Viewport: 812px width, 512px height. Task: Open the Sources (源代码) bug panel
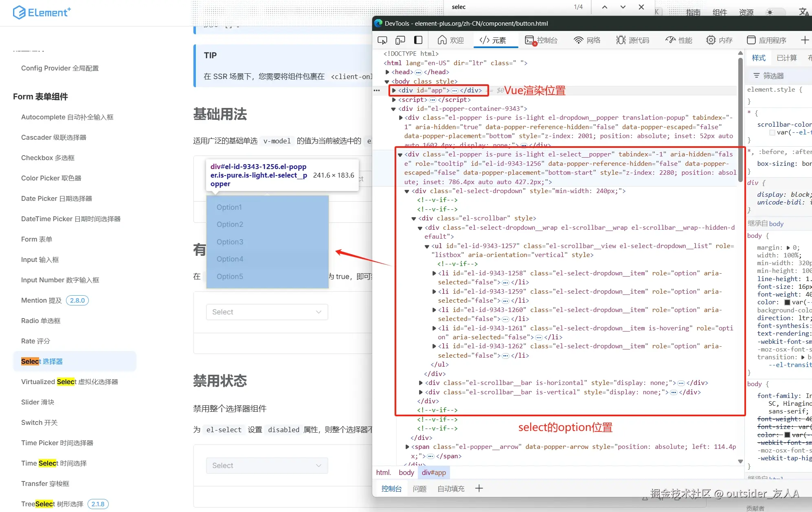632,40
